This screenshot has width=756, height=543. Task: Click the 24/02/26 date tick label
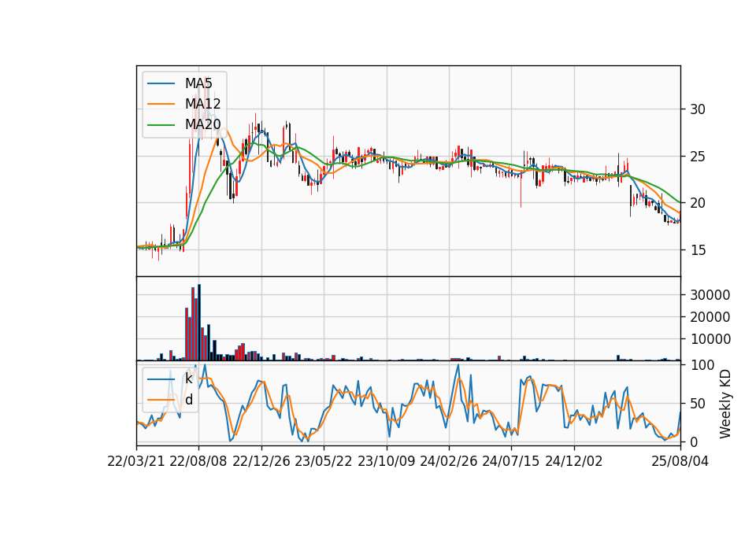(x=448, y=462)
